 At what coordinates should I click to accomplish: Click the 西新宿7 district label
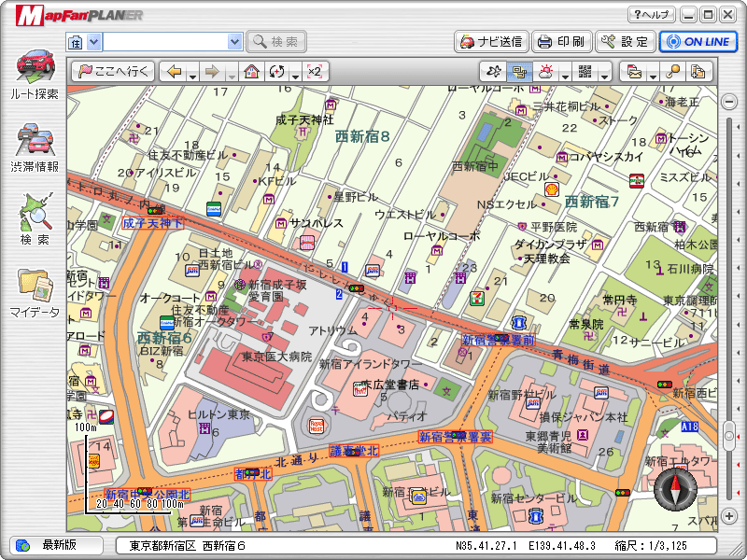(592, 202)
